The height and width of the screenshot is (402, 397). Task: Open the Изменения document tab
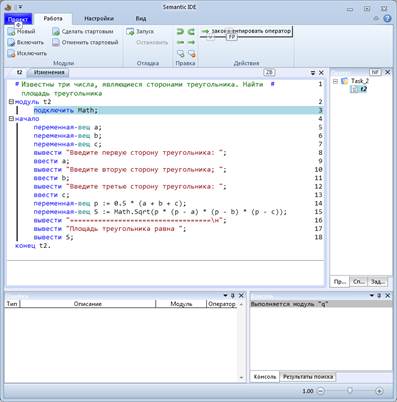pos(49,72)
